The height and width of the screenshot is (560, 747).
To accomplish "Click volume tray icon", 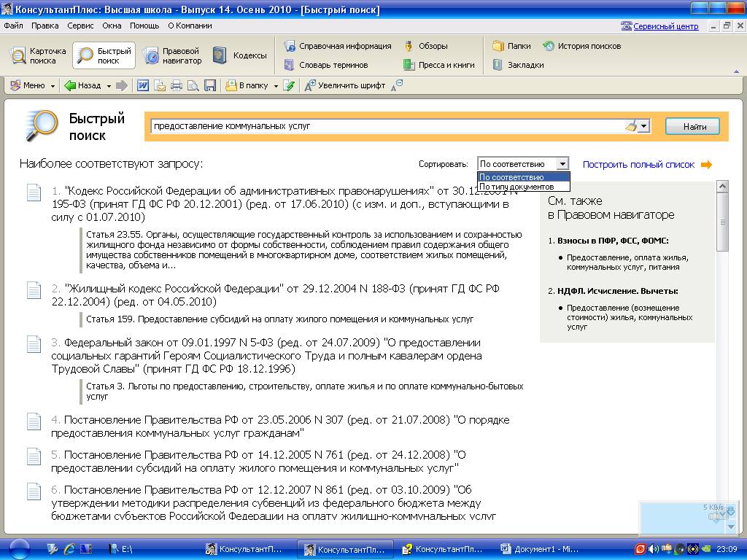I will pos(654,549).
